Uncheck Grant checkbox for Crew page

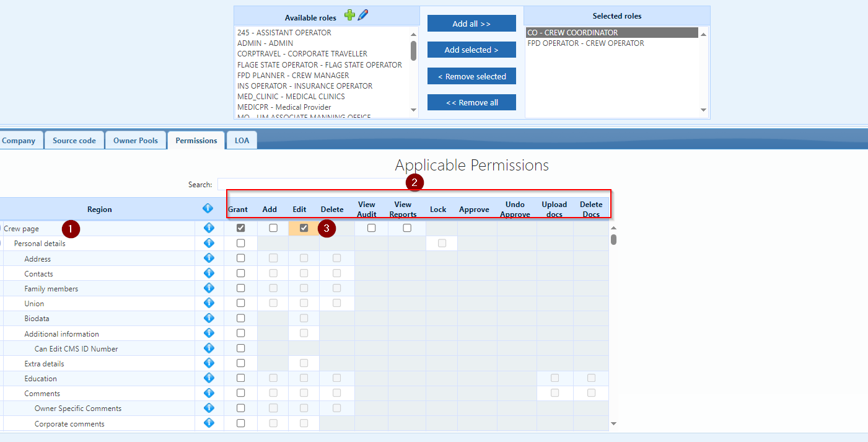241,228
